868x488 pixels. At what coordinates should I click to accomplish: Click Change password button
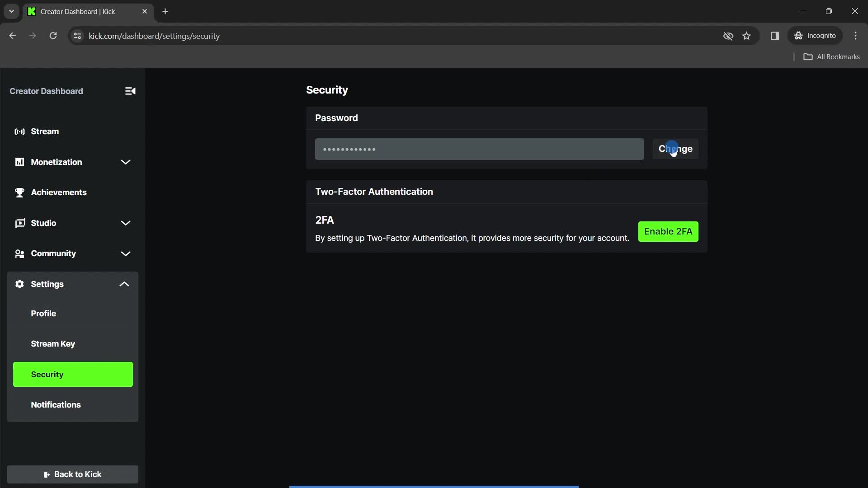(675, 148)
